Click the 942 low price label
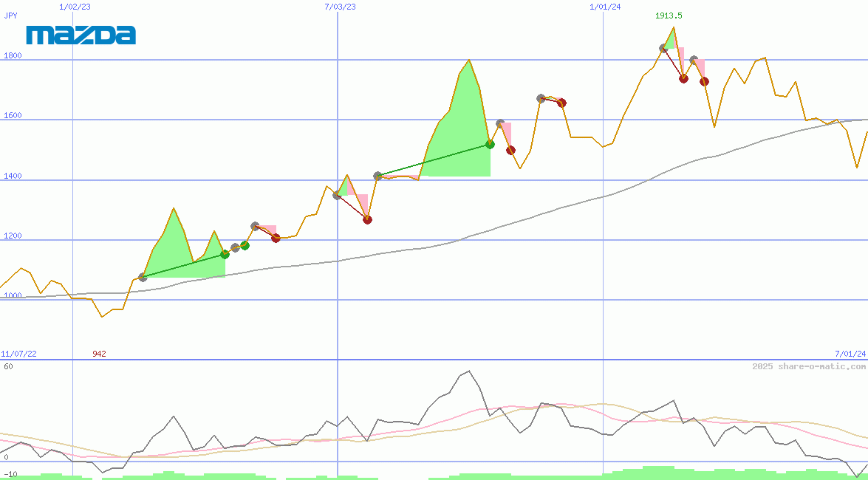868x480 pixels. [x=99, y=354]
